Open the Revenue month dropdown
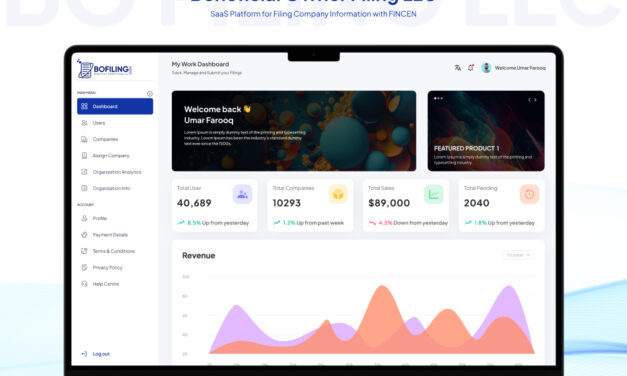The width and height of the screenshot is (627, 376). (x=518, y=255)
